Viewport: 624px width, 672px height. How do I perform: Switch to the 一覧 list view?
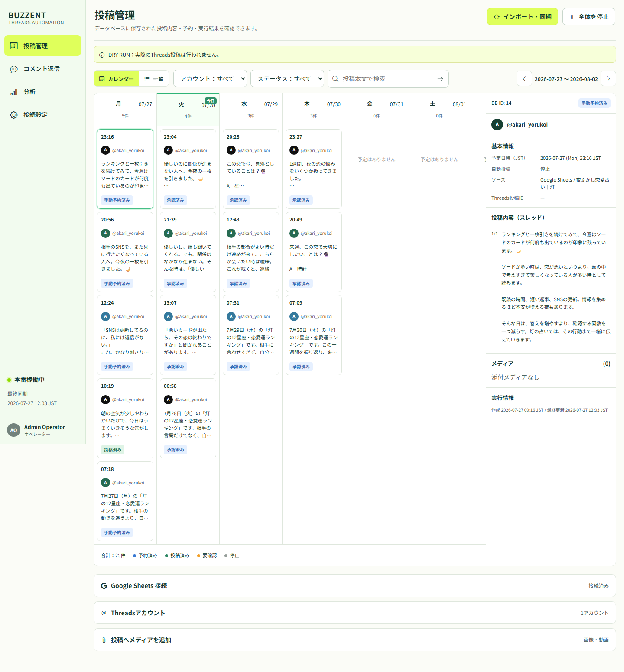point(154,79)
